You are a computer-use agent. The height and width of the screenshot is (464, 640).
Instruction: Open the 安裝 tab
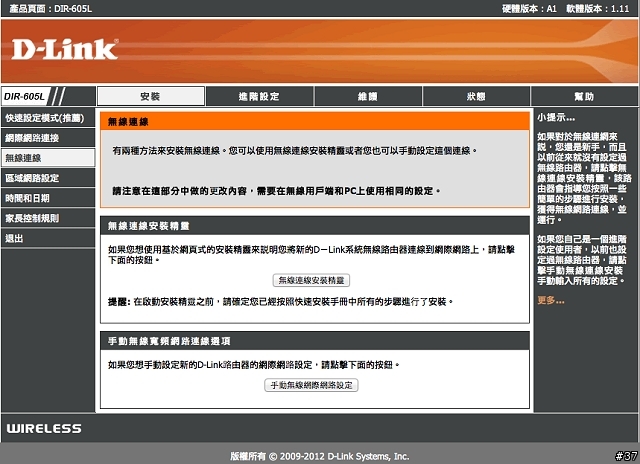click(151, 96)
